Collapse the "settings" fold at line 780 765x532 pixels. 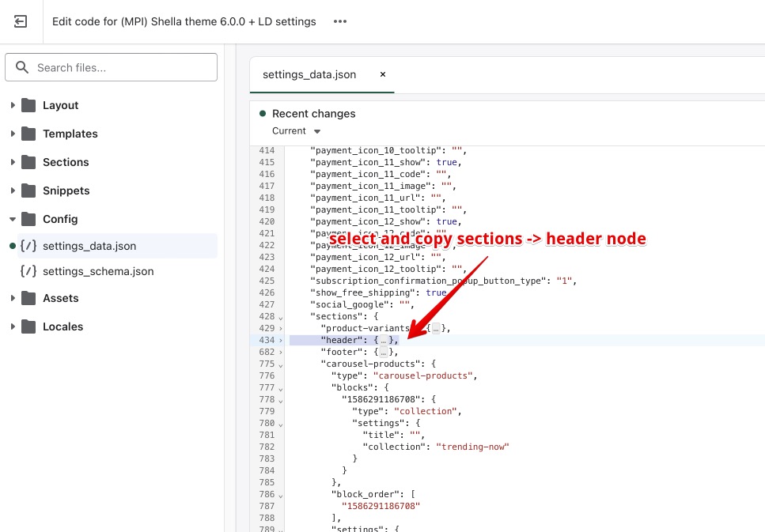pyautogui.click(x=281, y=424)
